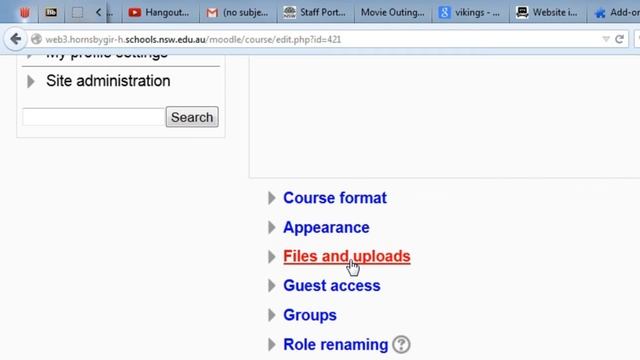640x360 pixels.
Task: Open the Appearance heading link
Action: [326, 227]
